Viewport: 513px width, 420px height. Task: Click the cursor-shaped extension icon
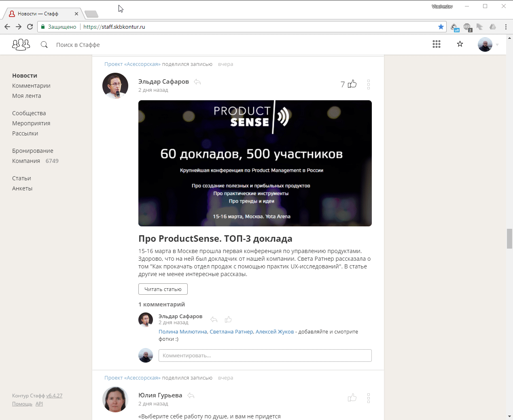479,27
